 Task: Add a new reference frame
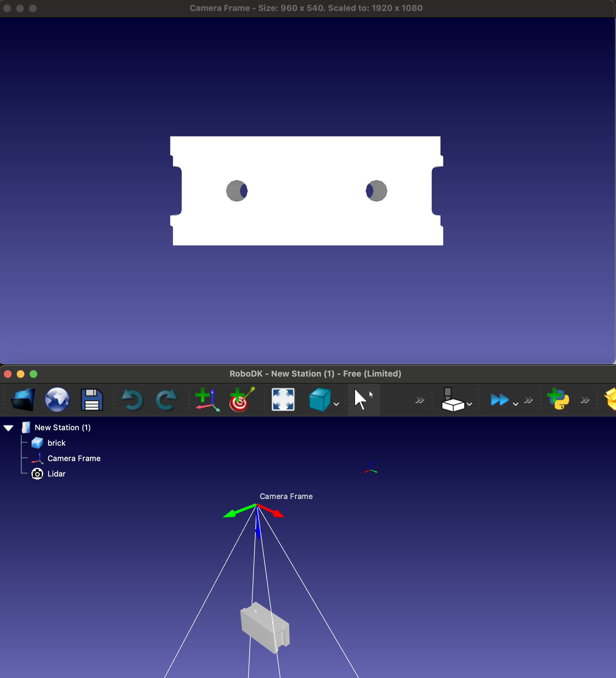click(x=207, y=399)
